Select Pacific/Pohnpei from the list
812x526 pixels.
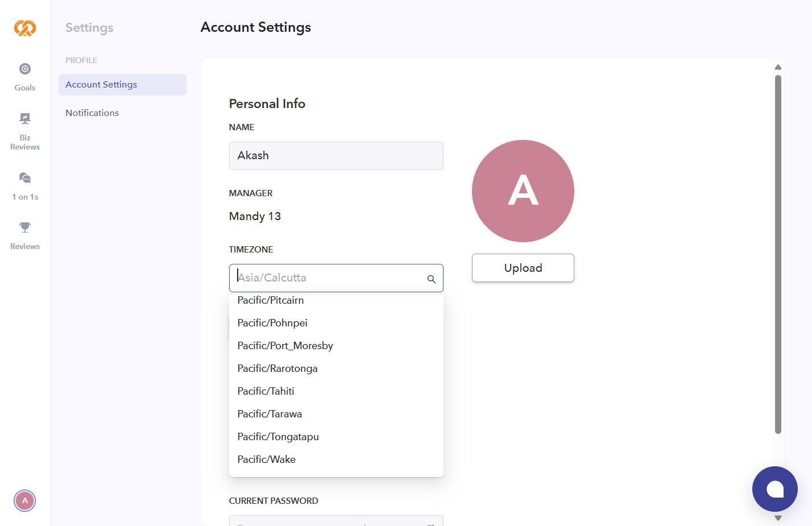(272, 323)
